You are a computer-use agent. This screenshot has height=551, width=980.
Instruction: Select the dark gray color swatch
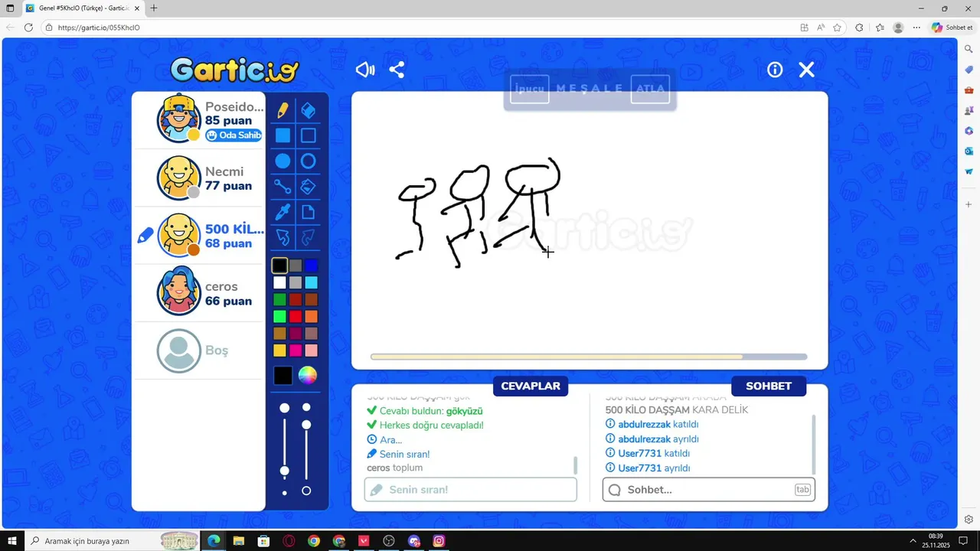pyautogui.click(x=296, y=266)
